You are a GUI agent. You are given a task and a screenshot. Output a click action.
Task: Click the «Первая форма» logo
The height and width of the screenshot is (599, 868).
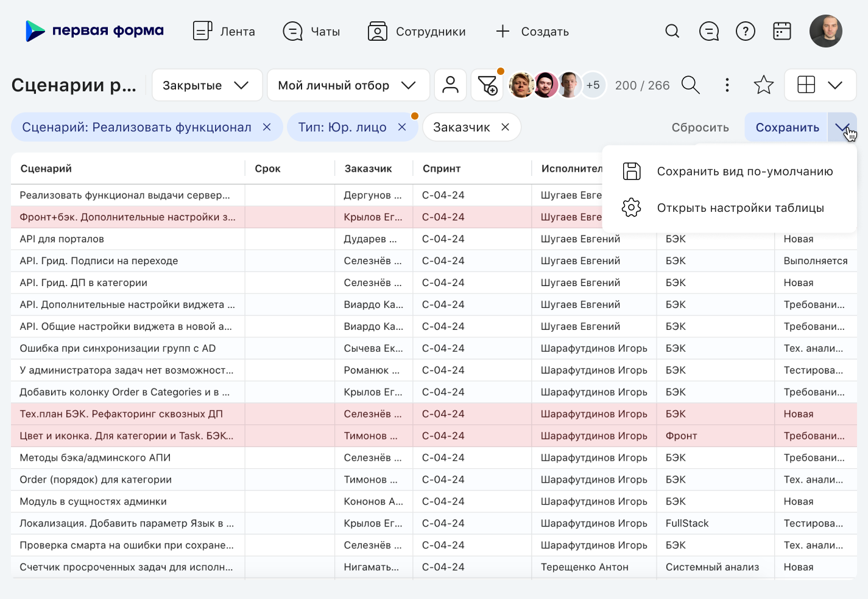(x=91, y=30)
